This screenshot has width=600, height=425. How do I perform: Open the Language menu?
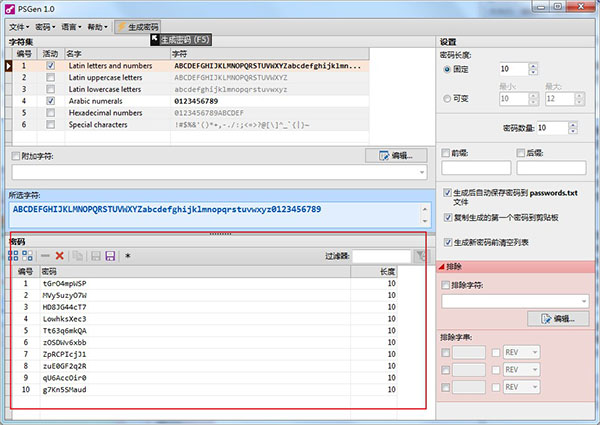72,27
